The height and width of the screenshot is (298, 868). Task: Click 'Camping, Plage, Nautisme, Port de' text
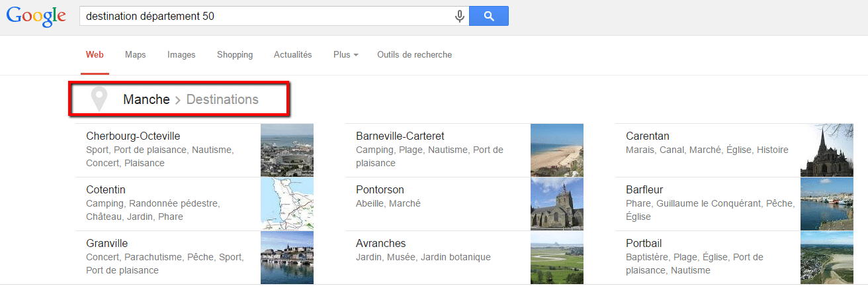click(429, 150)
